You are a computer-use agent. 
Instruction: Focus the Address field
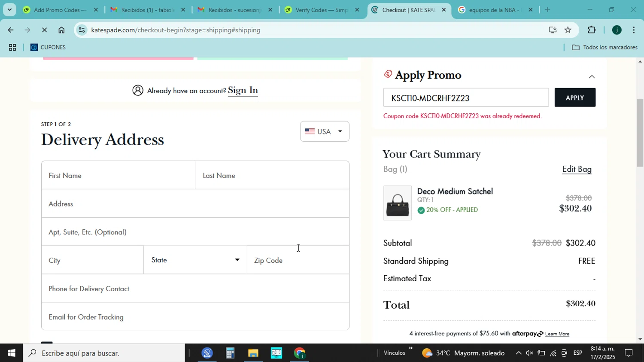coord(195,204)
